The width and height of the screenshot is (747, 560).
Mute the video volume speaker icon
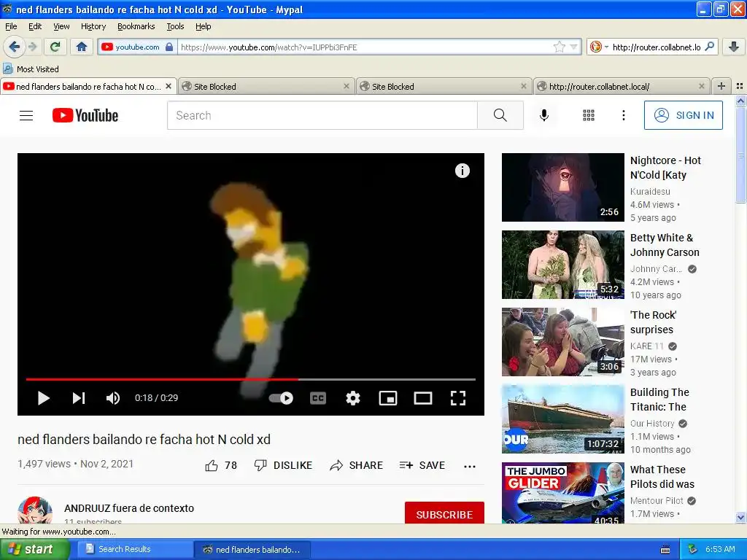click(113, 398)
